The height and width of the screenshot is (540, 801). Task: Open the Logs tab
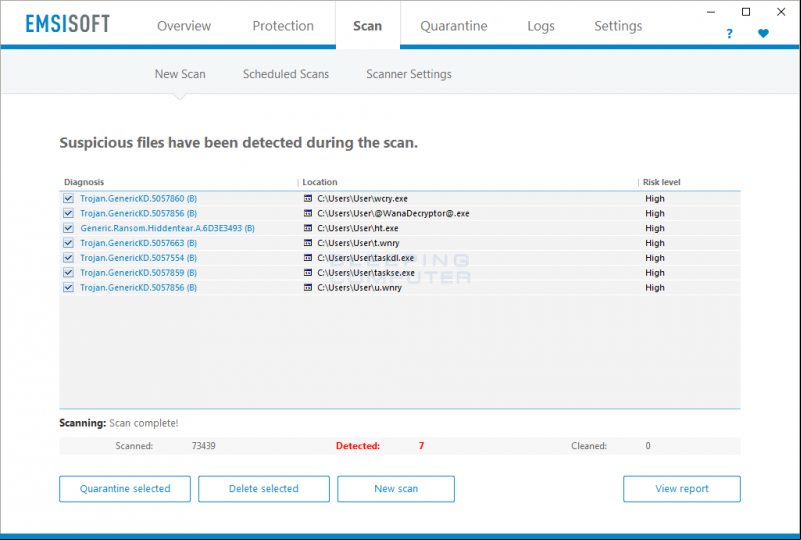tap(541, 26)
